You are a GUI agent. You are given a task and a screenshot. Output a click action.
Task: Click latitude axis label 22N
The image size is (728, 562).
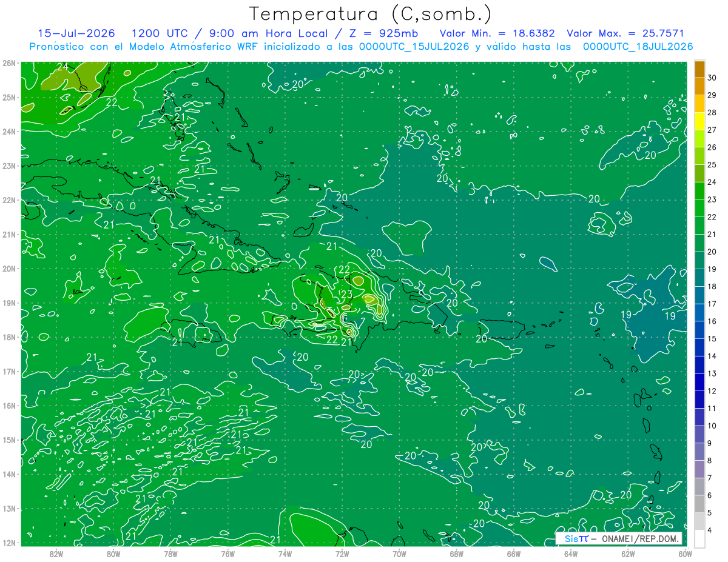8,199
